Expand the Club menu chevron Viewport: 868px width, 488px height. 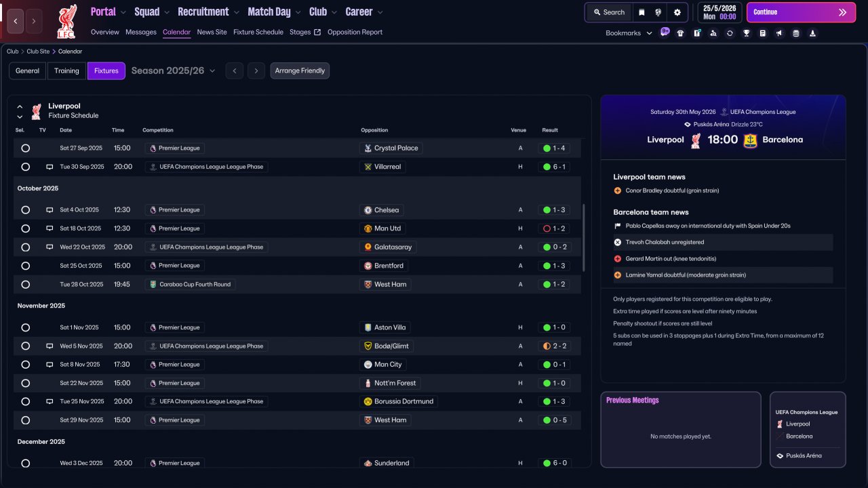pyautogui.click(x=334, y=12)
